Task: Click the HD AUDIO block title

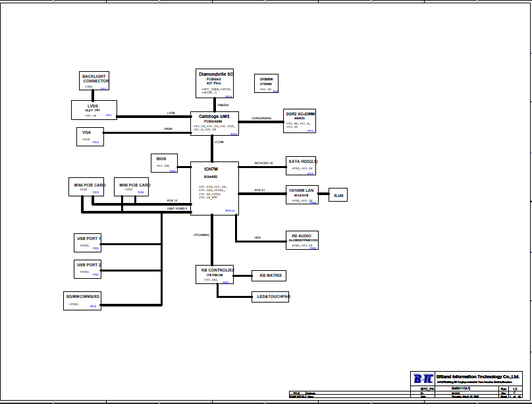Action: 302,235
